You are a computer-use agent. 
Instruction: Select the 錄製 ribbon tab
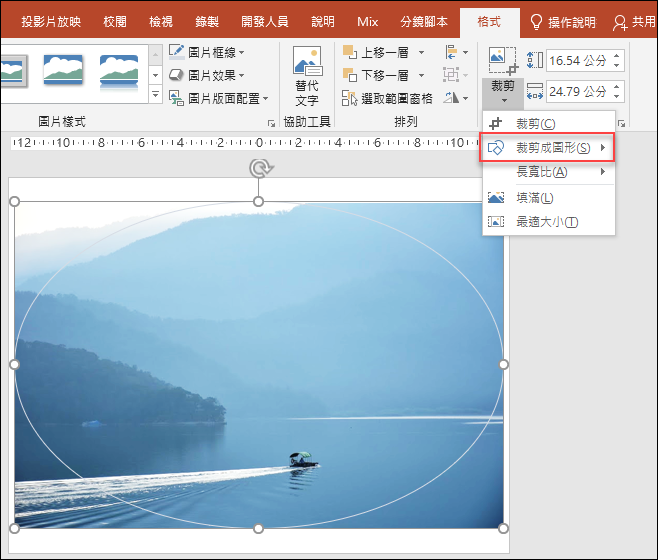coord(207,22)
